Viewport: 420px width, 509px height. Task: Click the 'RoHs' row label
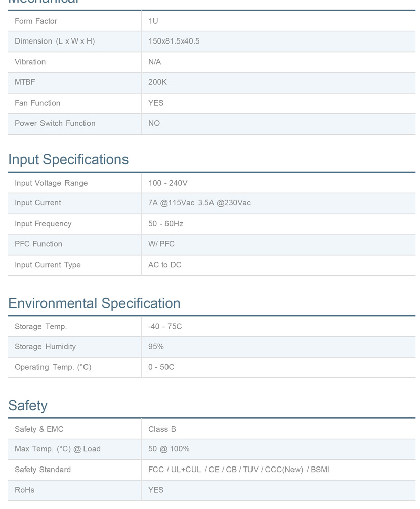24,490
